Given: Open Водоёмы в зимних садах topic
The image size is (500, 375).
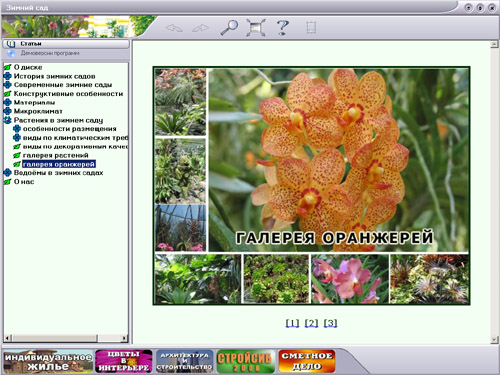Looking at the screenshot, I should click(59, 173).
